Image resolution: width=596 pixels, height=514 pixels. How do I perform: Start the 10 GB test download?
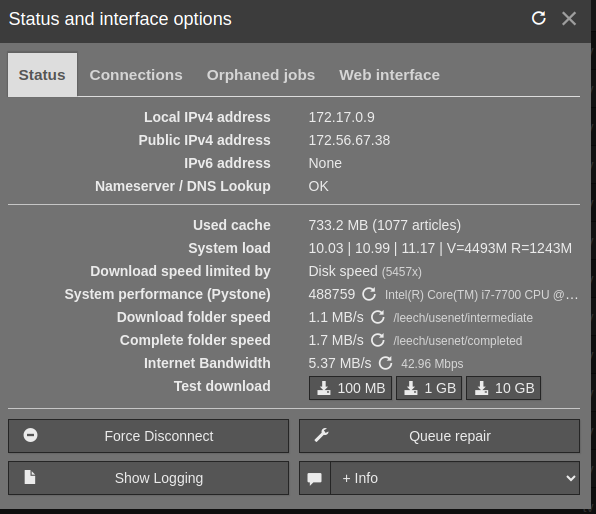(x=503, y=388)
